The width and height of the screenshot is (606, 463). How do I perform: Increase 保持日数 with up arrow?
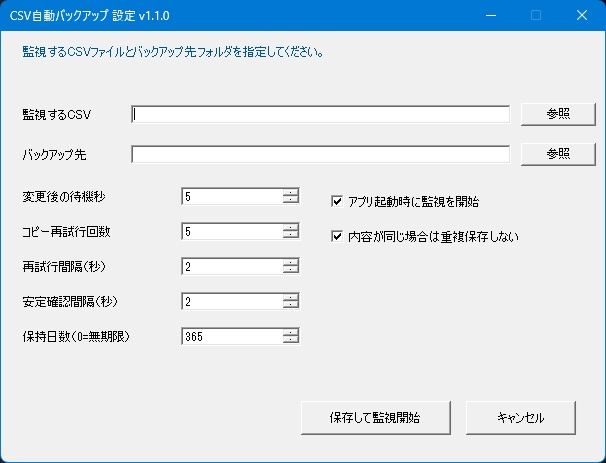291,332
